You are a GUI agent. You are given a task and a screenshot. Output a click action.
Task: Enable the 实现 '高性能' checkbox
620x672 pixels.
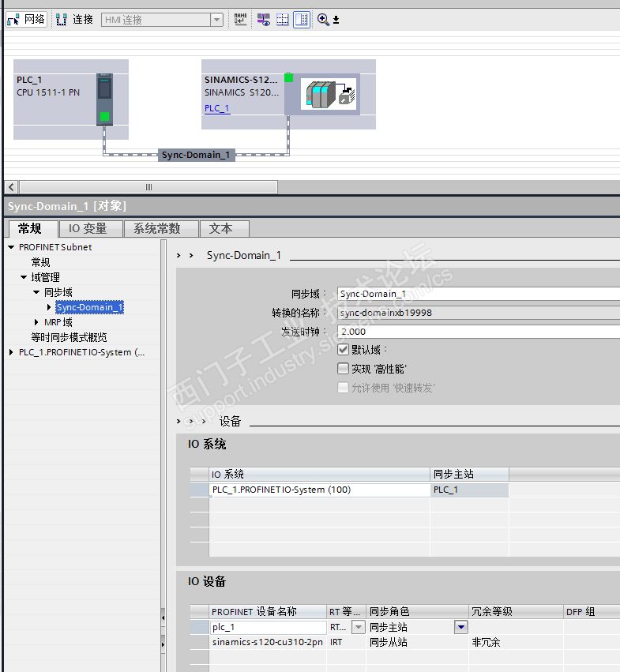(x=343, y=369)
